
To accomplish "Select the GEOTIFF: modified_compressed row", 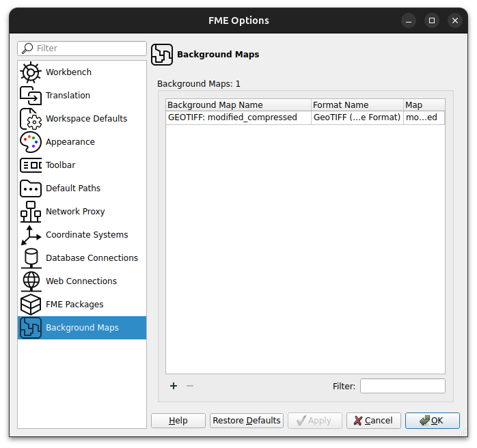I will point(232,117).
